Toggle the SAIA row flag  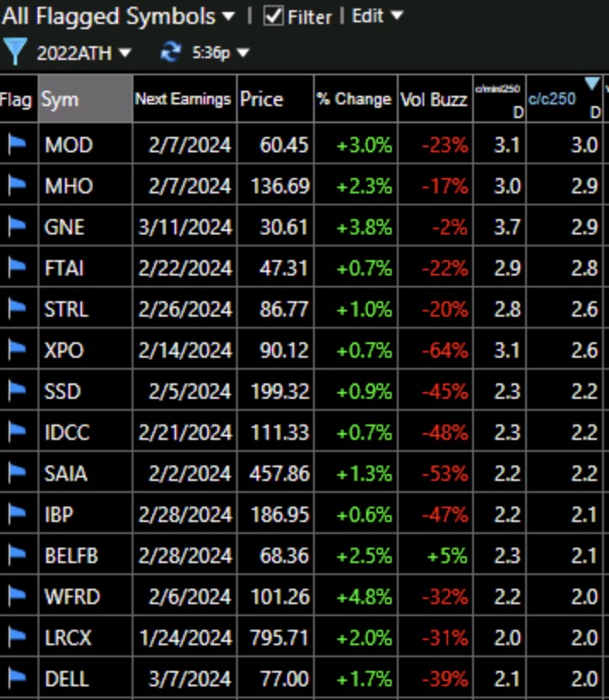(17, 472)
